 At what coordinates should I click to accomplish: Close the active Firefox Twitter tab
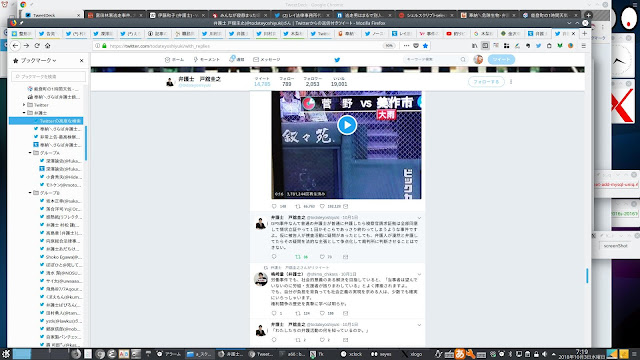[573, 33]
